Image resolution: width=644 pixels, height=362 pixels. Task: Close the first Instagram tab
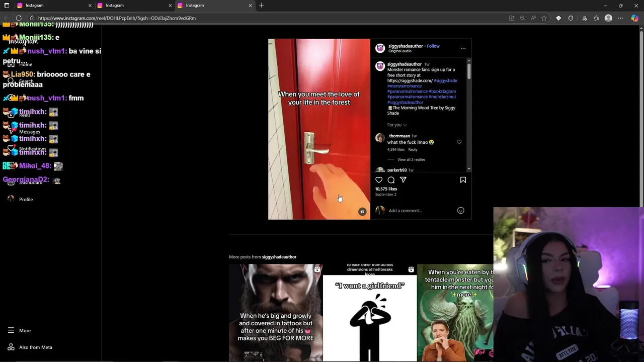[x=90, y=6]
